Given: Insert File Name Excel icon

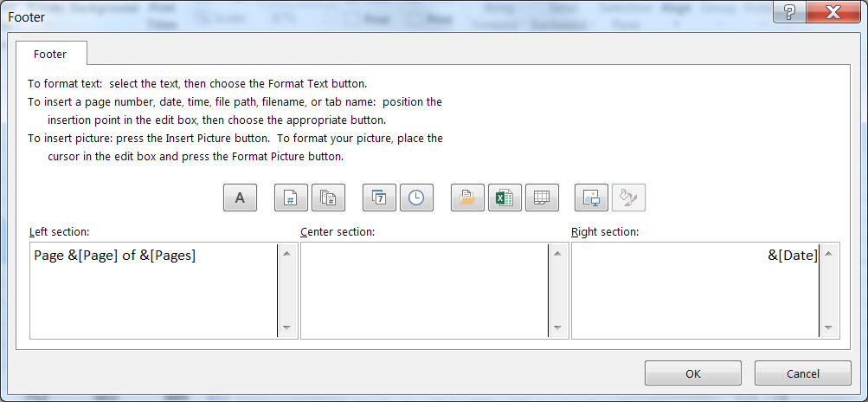Looking at the screenshot, I should point(505,198).
